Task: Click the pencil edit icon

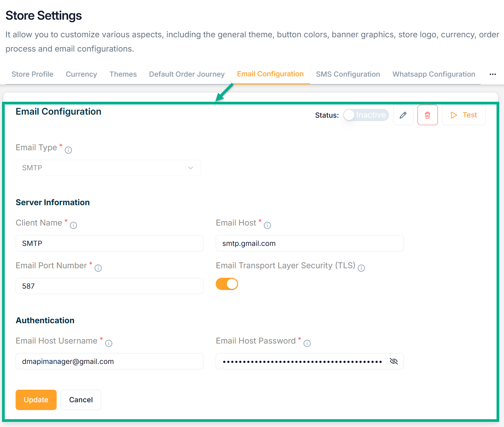Action: tap(403, 115)
